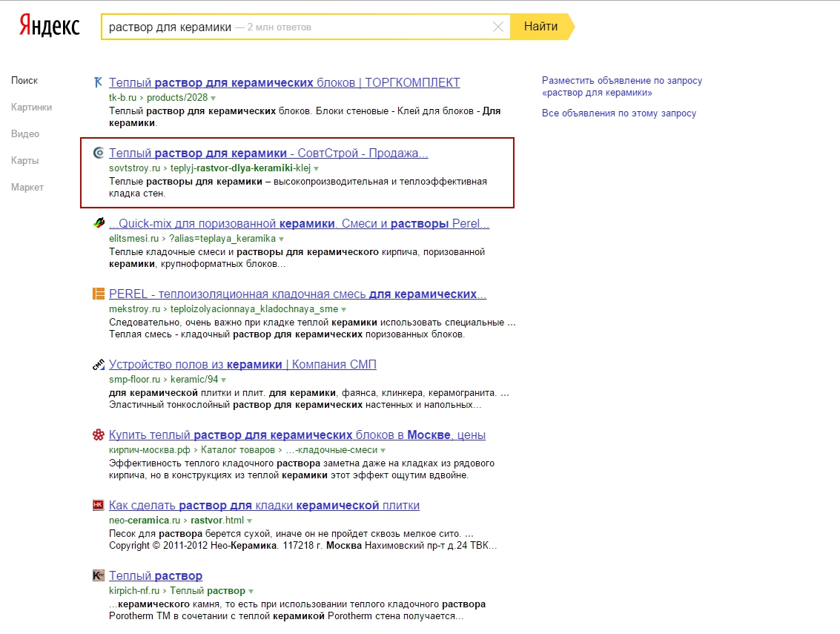Open dropdown arrow beside kirpich-nf.ru Теплый раствор
The image size is (840, 634).
251,592
